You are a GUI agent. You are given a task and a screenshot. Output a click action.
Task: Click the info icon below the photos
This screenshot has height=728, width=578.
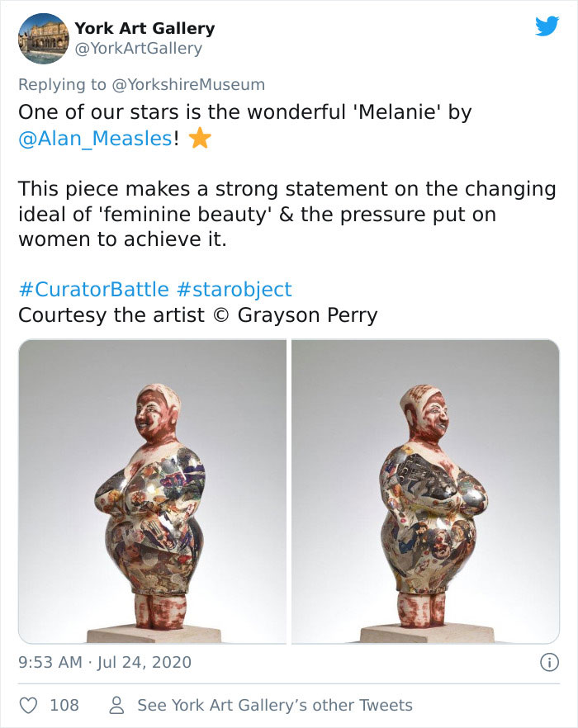(550, 662)
